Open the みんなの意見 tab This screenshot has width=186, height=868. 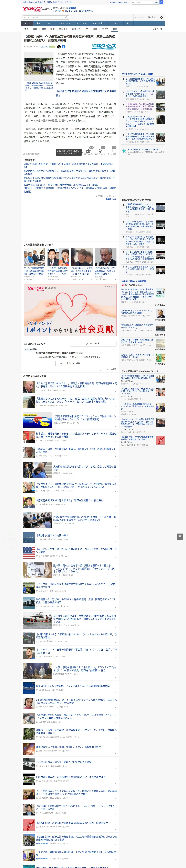(x=99, y=24)
